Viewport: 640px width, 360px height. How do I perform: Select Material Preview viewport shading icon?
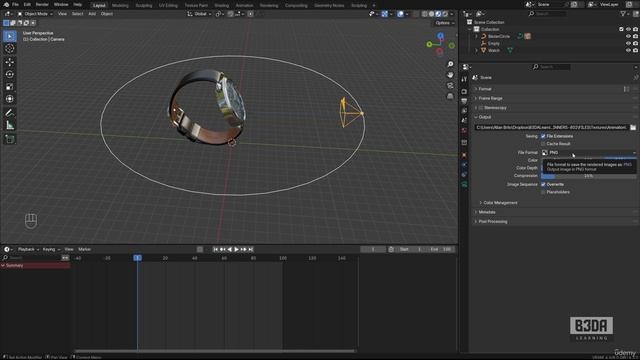(x=438, y=14)
